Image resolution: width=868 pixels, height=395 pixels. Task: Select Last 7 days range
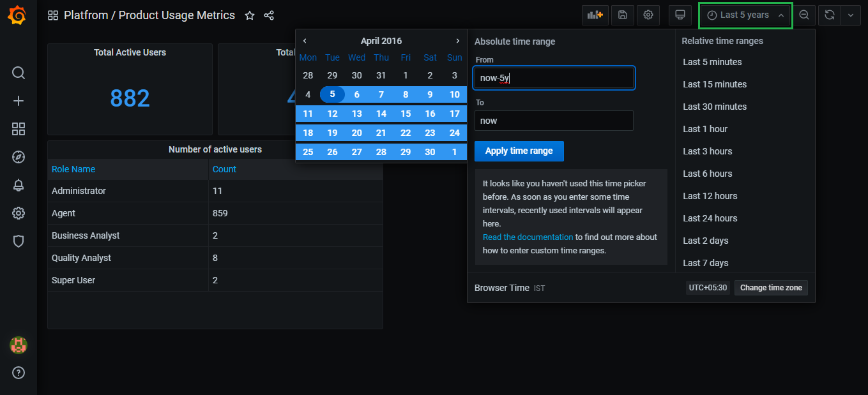706,263
